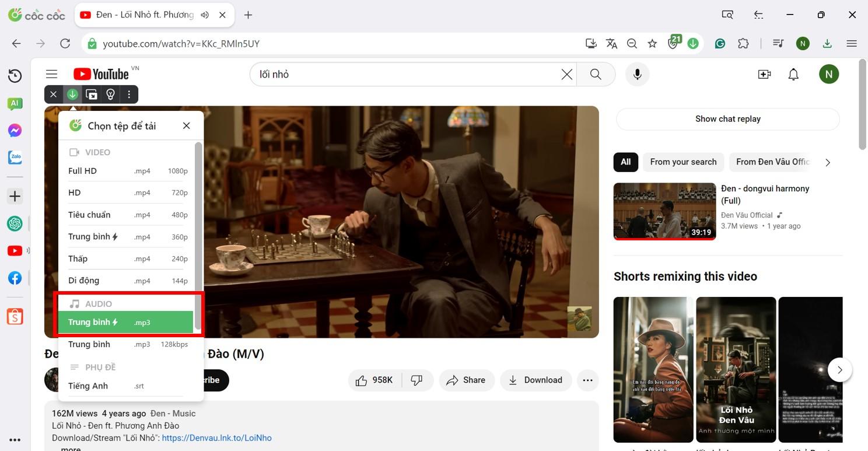Image resolution: width=868 pixels, height=451 pixels.
Task: Close the Cốc Cốc video toolbar
Action: tap(53, 95)
